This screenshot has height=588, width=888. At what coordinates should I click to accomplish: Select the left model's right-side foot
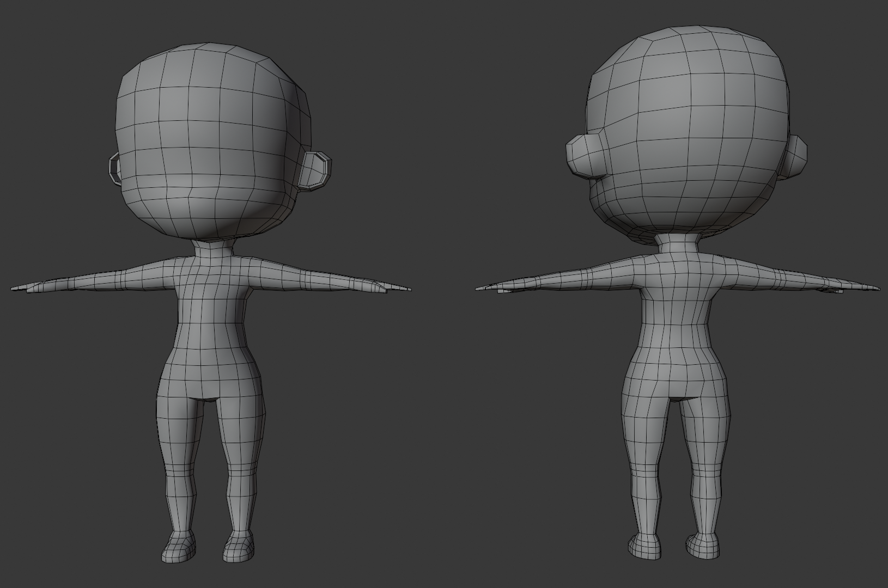click(239, 547)
